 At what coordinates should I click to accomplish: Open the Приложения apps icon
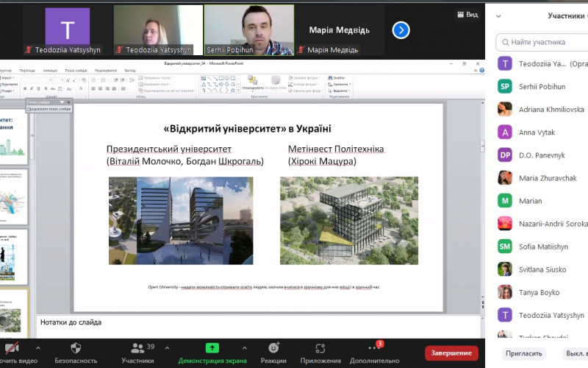click(x=320, y=348)
